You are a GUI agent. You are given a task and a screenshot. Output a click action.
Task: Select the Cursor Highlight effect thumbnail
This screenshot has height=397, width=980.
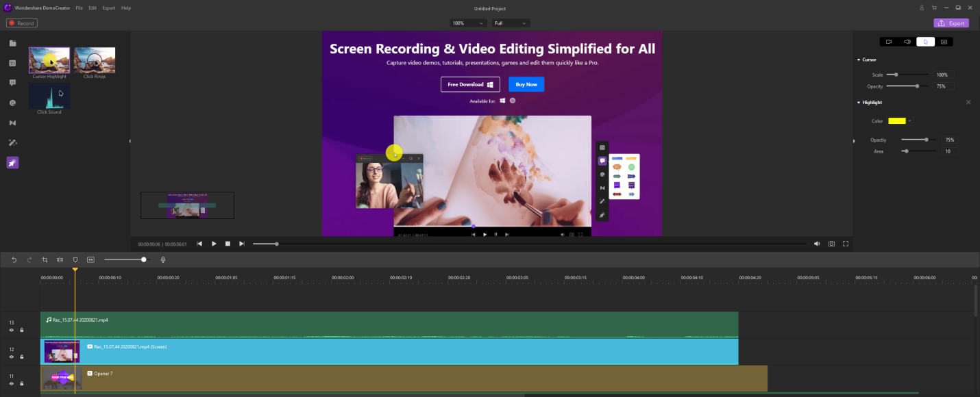coord(49,60)
